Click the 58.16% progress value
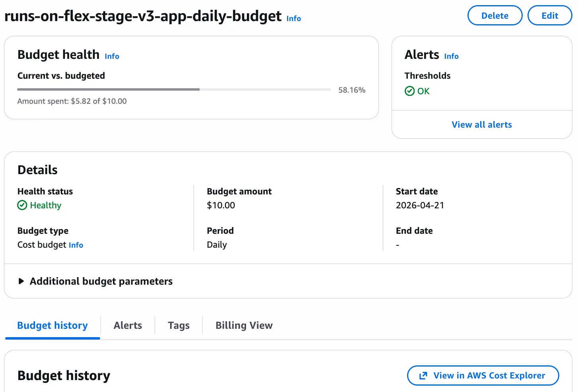 (x=352, y=90)
